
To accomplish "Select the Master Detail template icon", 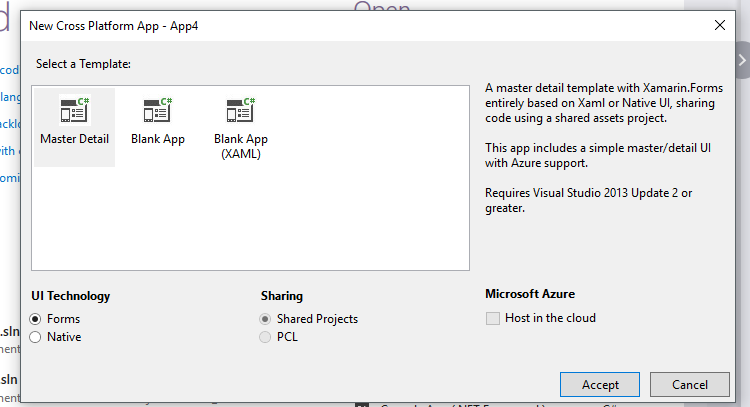I will pos(75,110).
